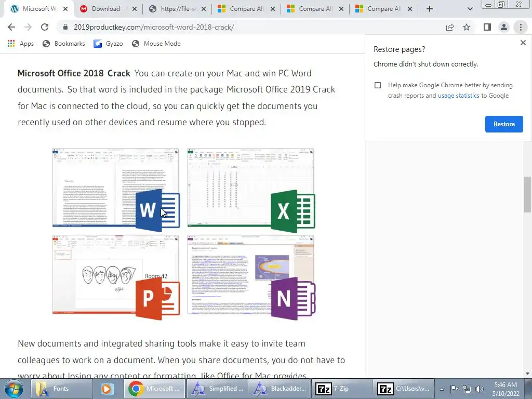
Task: Share this page icon in address bar
Action: coord(450,27)
